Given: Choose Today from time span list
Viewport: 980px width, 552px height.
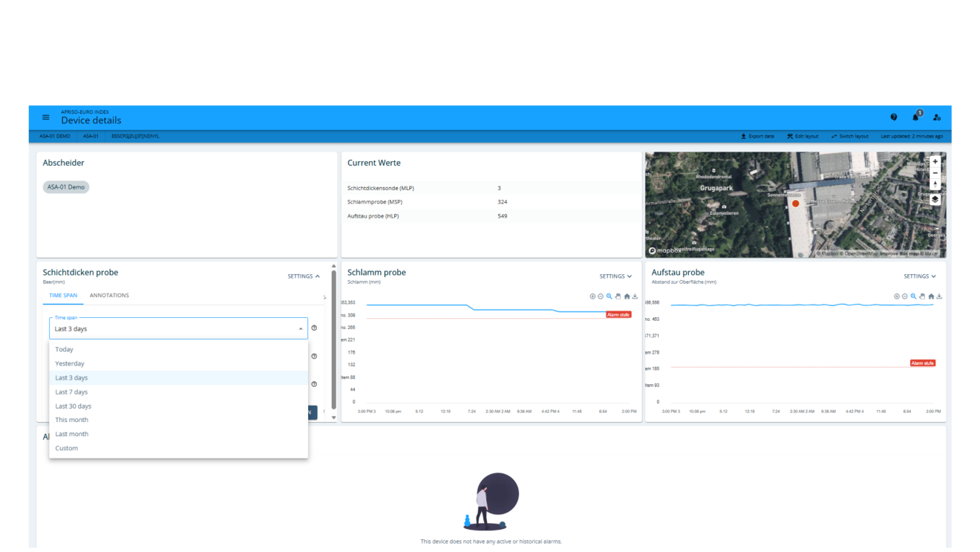Looking at the screenshot, I should [x=178, y=349].
